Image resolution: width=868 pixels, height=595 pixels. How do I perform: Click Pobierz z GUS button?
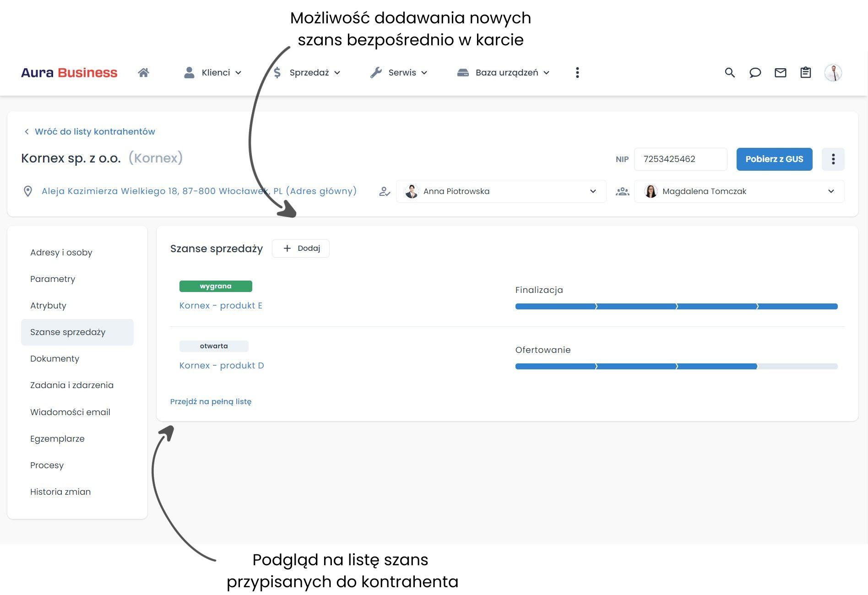pos(774,159)
